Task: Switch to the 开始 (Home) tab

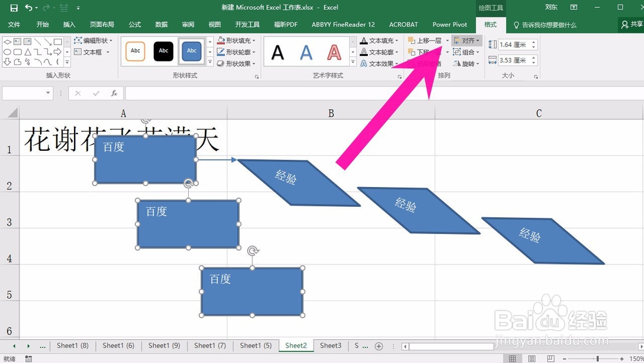Action: coord(43,25)
